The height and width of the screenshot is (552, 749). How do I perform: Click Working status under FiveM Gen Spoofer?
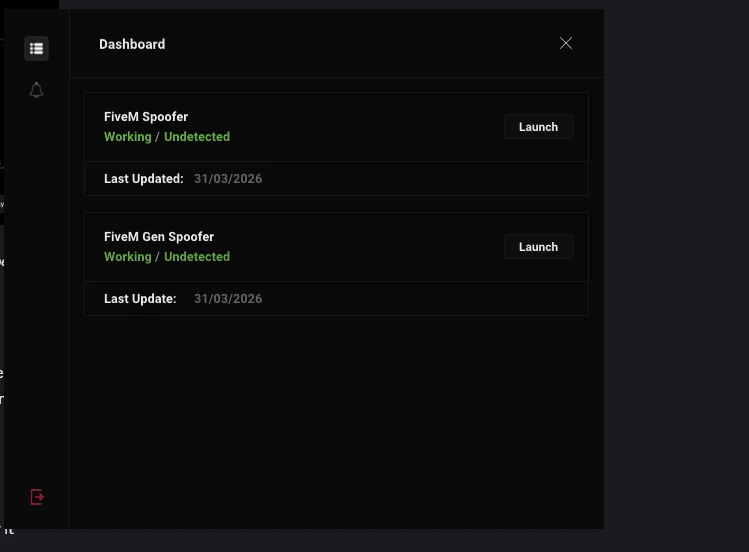pos(128,257)
